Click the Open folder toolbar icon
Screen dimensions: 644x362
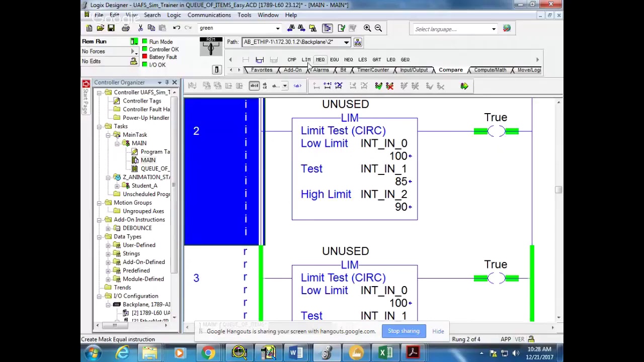click(x=100, y=28)
